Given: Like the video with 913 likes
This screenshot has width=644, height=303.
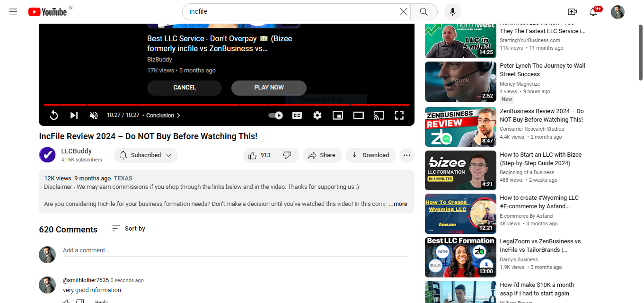Looking at the screenshot, I should (259, 155).
